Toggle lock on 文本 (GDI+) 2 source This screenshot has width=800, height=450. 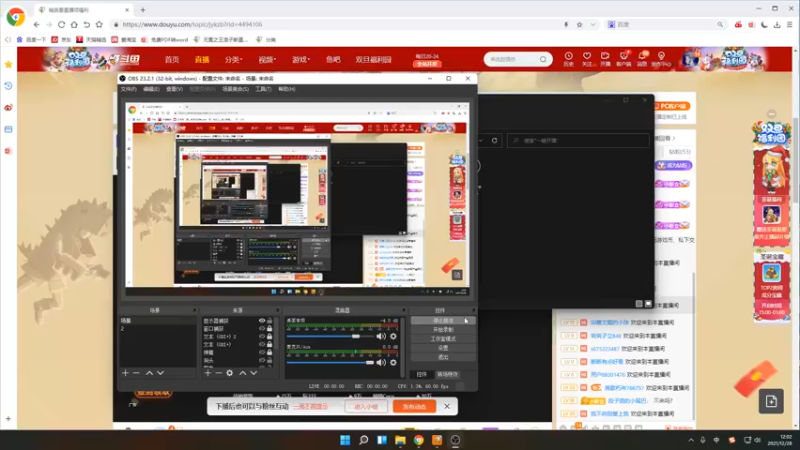(269, 337)
